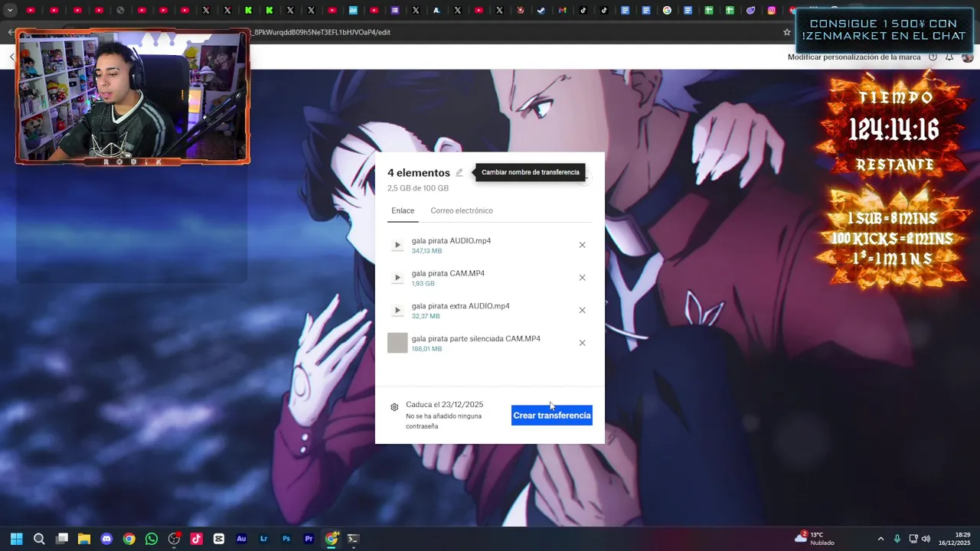Open WhatsApp from taskbar
Screen dimensions: 980x551
(x=152, y=539)
